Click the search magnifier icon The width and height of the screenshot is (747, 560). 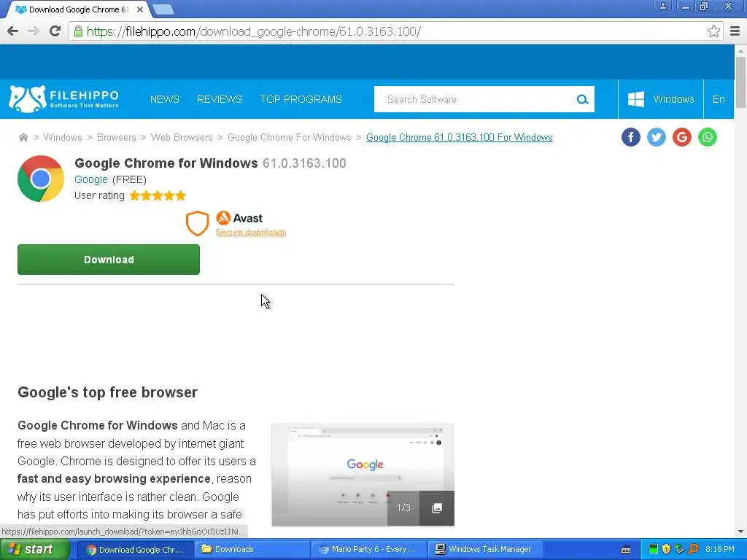point(582,99)
